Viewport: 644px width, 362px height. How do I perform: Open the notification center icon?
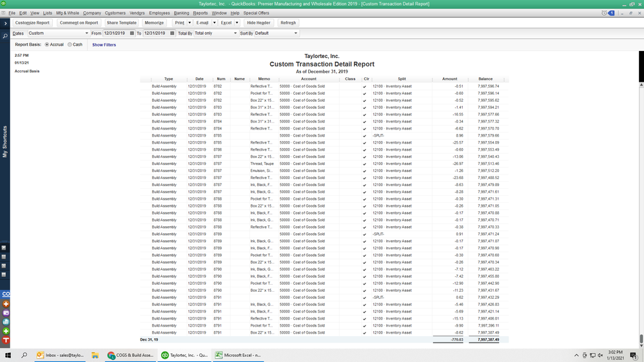[x=633, y=356]
